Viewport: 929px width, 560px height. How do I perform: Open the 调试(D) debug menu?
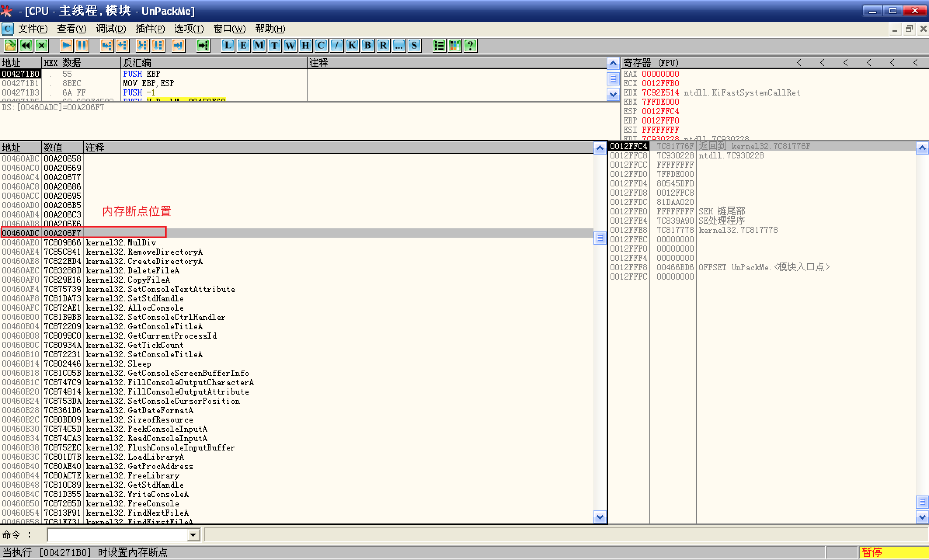click(x=111, y=29)
